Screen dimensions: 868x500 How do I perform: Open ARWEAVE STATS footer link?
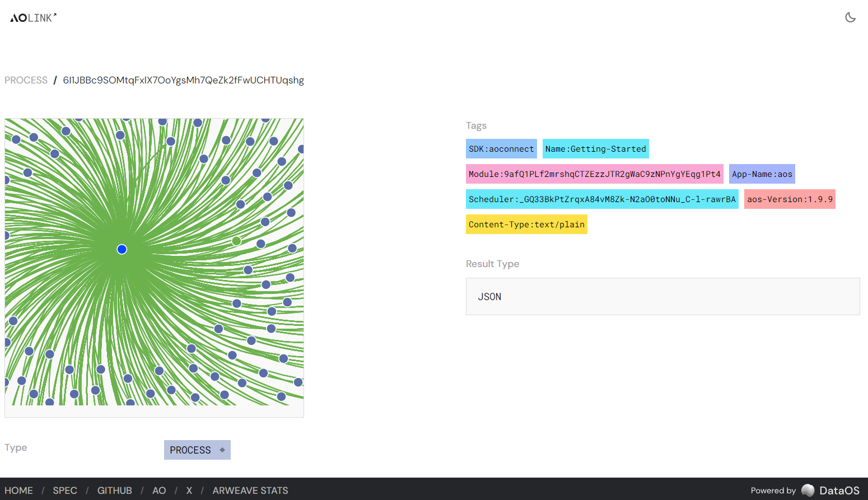250,490
